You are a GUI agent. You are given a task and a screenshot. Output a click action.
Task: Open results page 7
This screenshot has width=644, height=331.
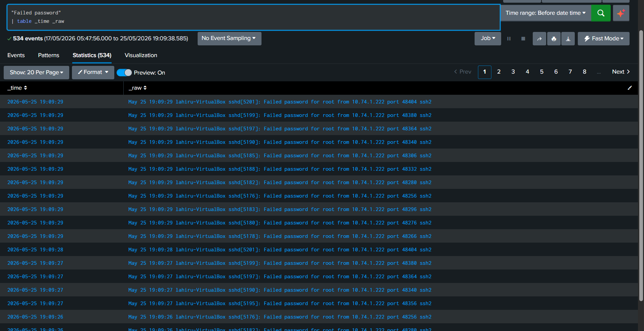(570, 72)
